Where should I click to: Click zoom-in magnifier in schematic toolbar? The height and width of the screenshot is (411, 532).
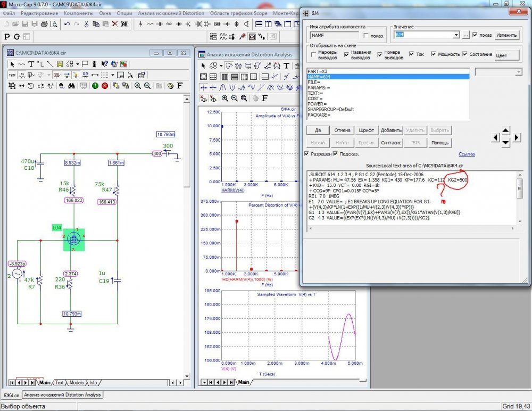tap(138, 86)
